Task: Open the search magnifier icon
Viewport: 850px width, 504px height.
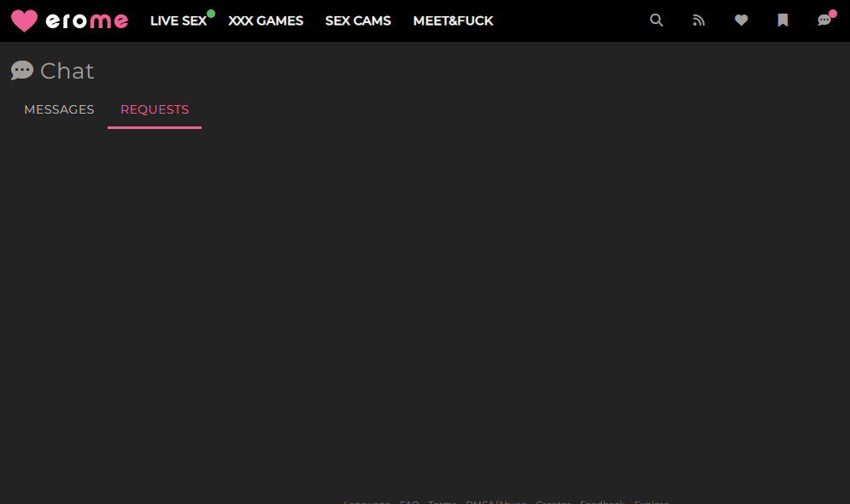Action: tap(656, 21)
